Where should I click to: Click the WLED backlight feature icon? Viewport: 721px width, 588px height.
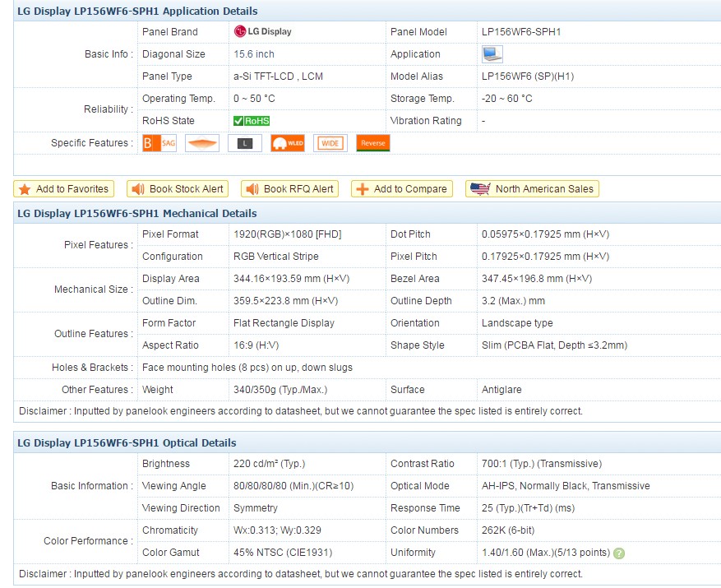(x=288, y=143)
